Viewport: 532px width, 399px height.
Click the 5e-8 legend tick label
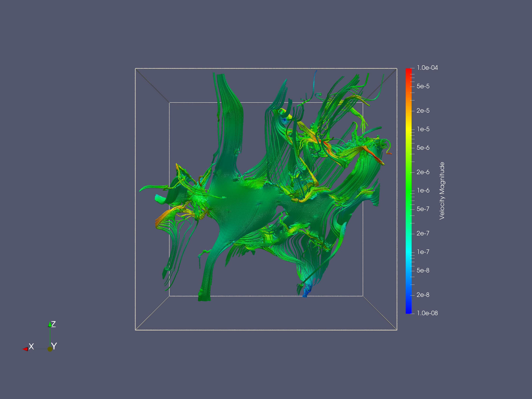coord(423,270)
